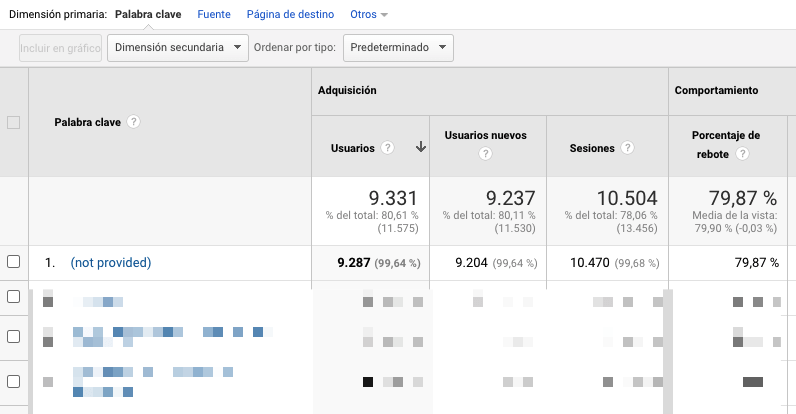
Task: Open help icon beside Usuarios header
Action: coord(388,148)
